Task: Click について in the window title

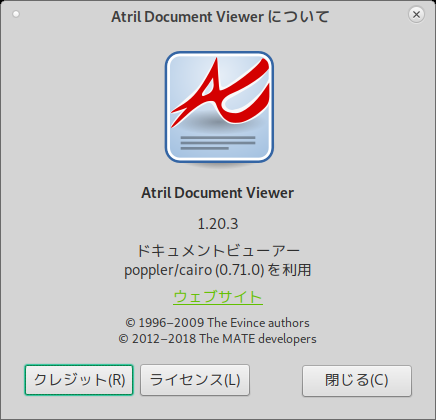Action: 299,17
